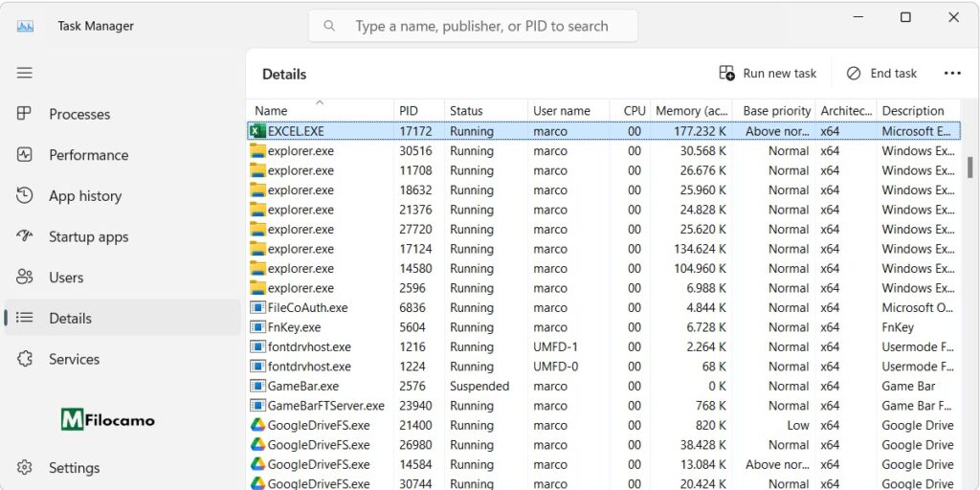This screenshot has height=490, width=980.
Task: Click the End task button label
Action: pyautogui.click(x=894, y=73)
